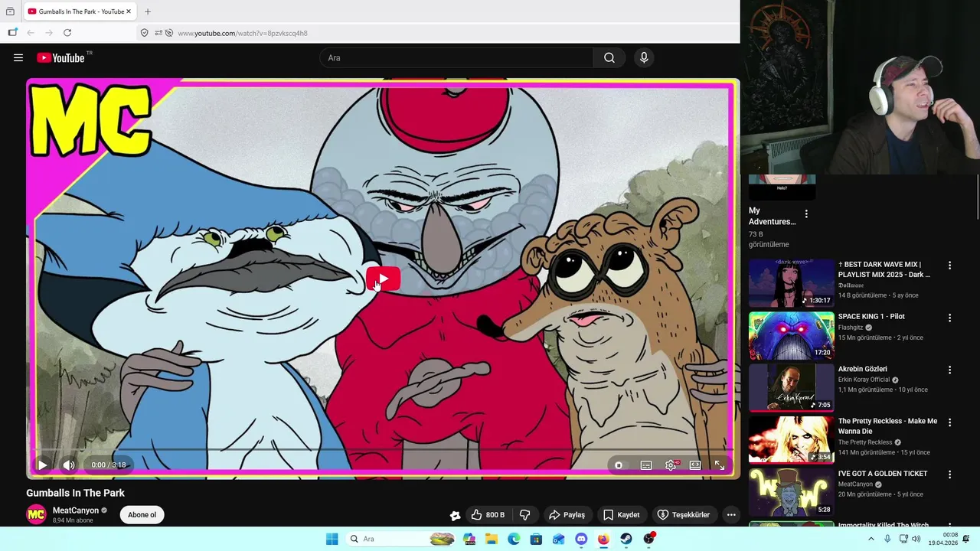This screenshot has height=551, width=980.
Task: Close the Gumballs In The Park tab
Action: click(x=129, y=11)
